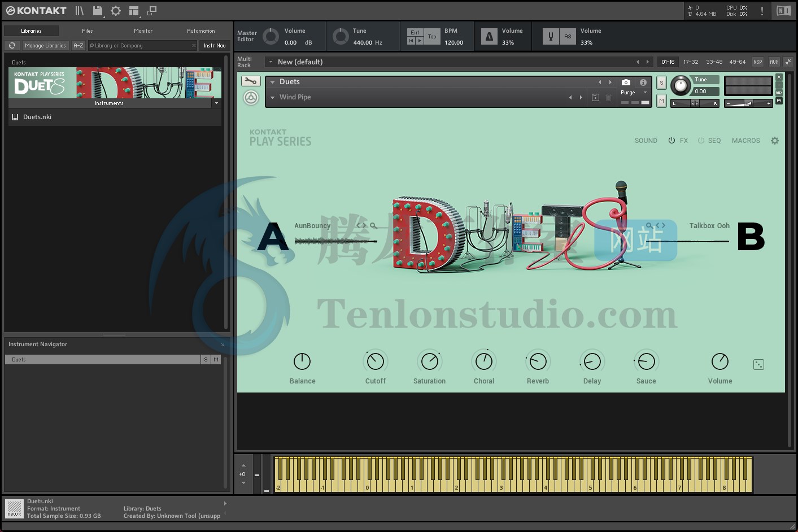The height and width of the screenshot is (532, 798).
Task: Click instrument pan slider L-R
Action: point(695,103)
